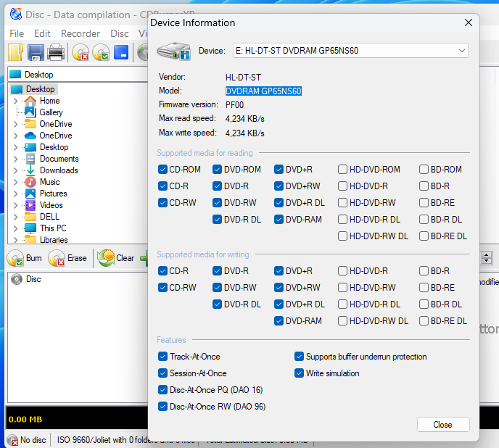
Task: Click the black disc capacity bar showing 0.00 MB
Action: (77, 418)
